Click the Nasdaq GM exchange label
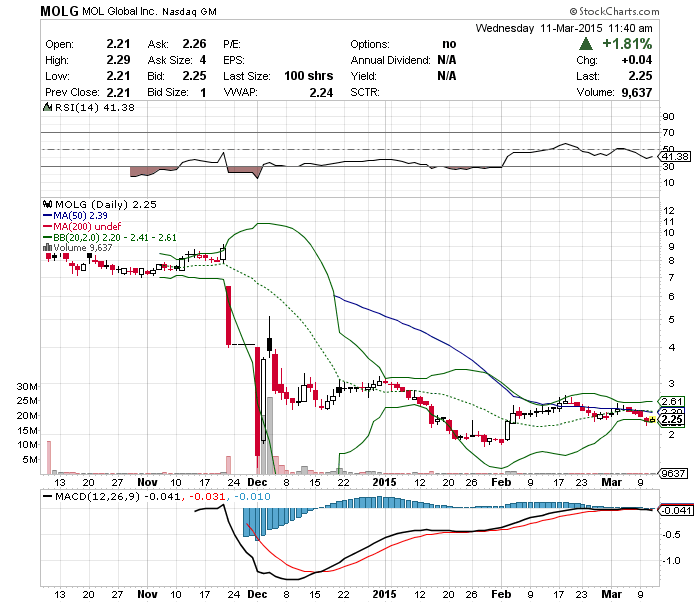The width and height of the screenshot is (700, 603). (189, 12)
